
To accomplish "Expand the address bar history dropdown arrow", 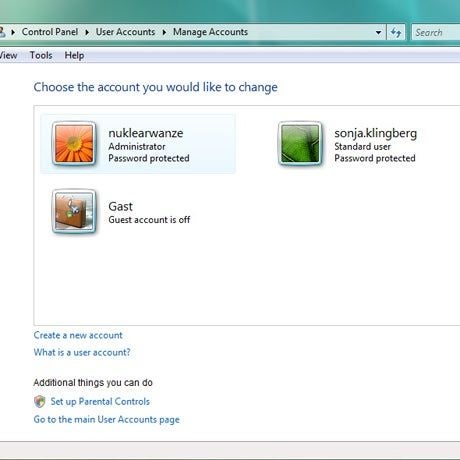I will point(378,32).
